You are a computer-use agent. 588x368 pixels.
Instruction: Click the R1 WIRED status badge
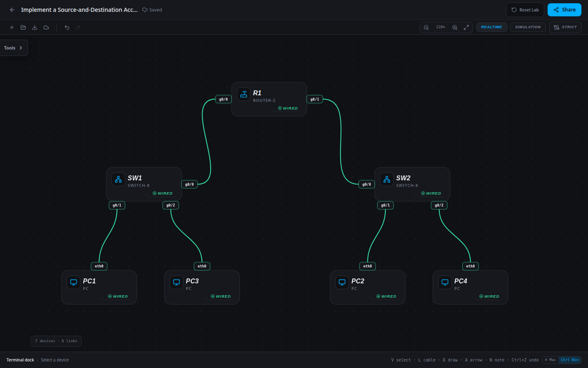tap(288, 108)
